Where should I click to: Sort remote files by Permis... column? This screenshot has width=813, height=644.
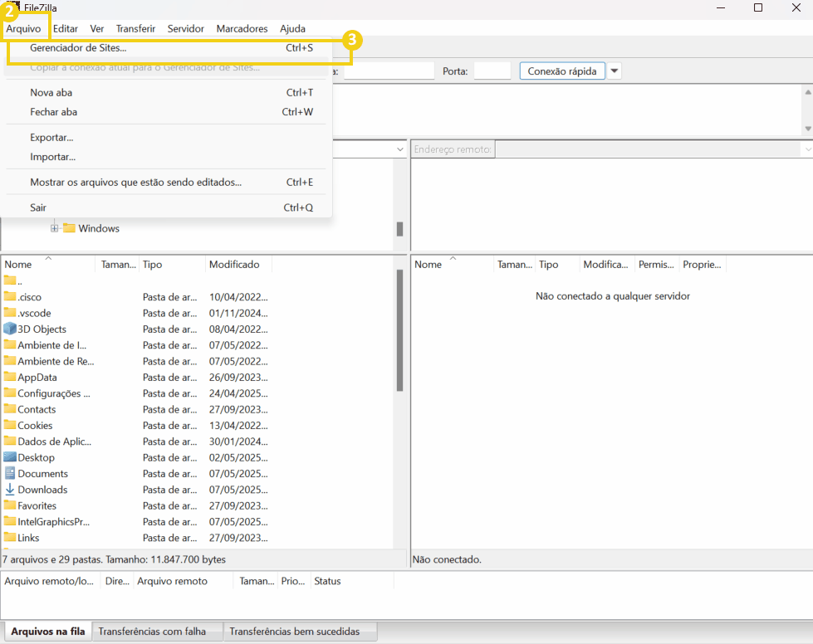coord(656,264)
